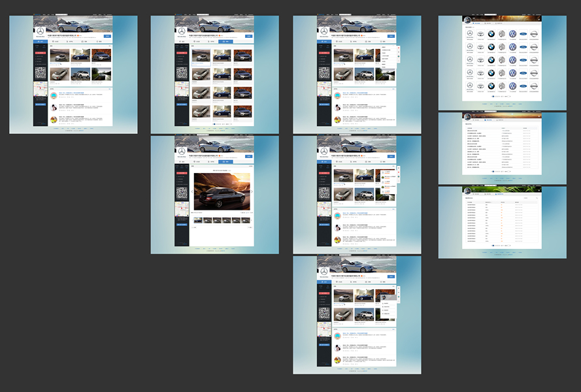The image size is (581, 392).
Task: Click third post avatar in top-left mockup
Action: (54, 120)
